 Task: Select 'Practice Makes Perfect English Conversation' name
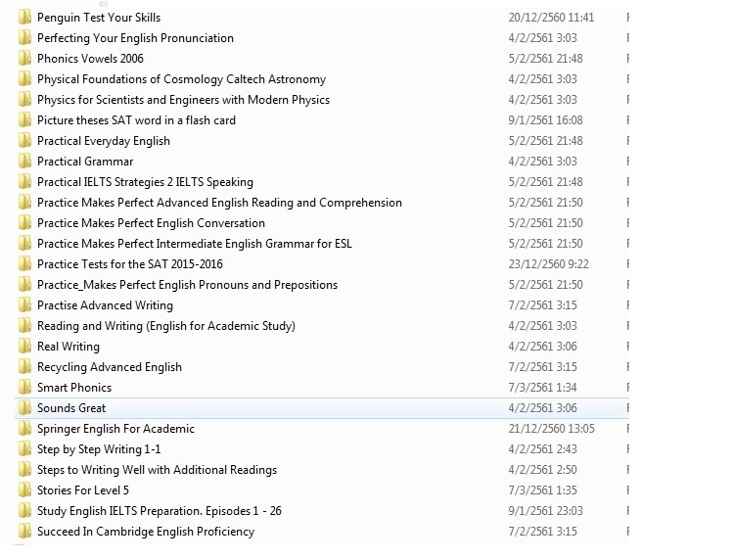click(151, 223)
